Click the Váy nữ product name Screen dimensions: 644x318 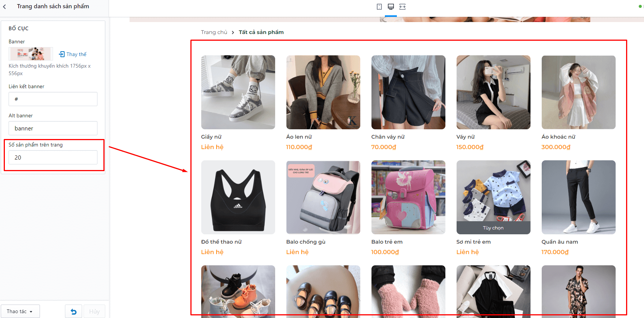[x=466, y=137]
